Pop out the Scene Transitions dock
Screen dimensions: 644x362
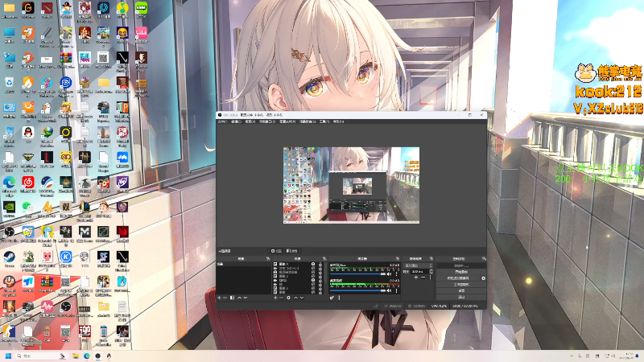(431, 258)
